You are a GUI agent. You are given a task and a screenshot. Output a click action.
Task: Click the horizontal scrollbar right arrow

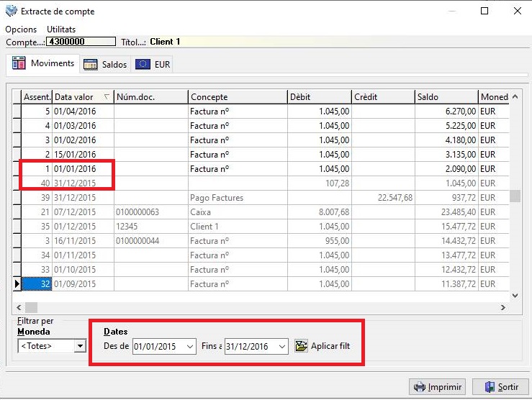[503, 307]
